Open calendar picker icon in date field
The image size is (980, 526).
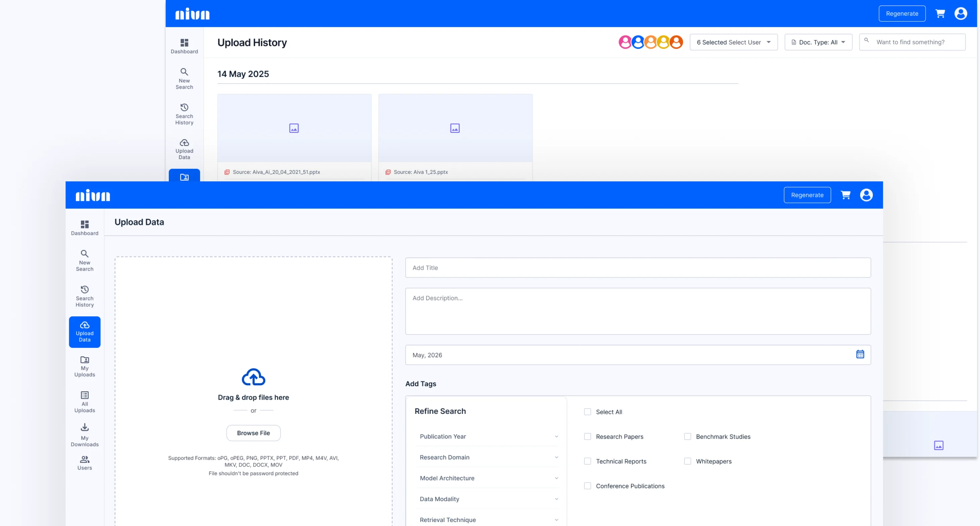click(x=860, y=354)
